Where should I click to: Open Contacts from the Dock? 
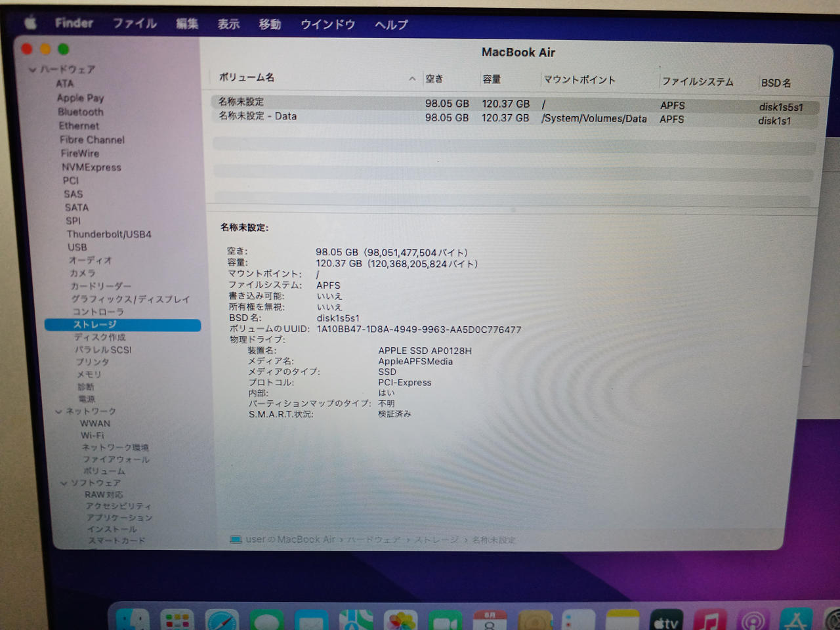pos(534,621)
